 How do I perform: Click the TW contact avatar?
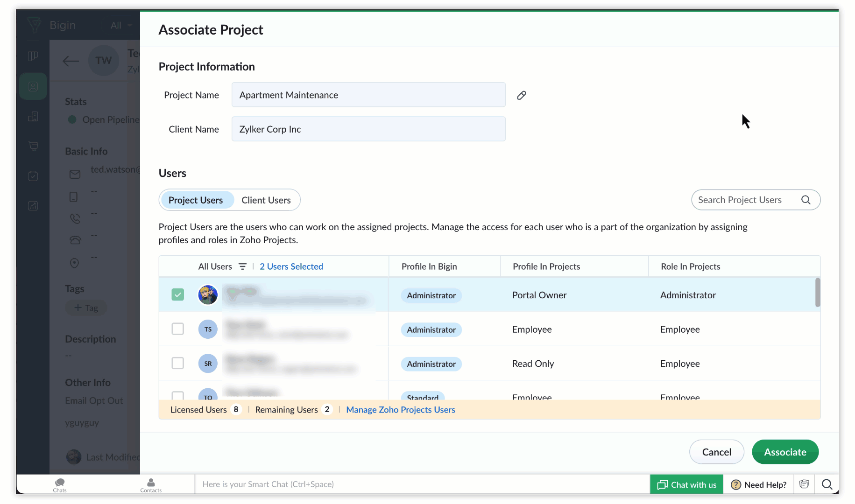[x=104, y=61]
